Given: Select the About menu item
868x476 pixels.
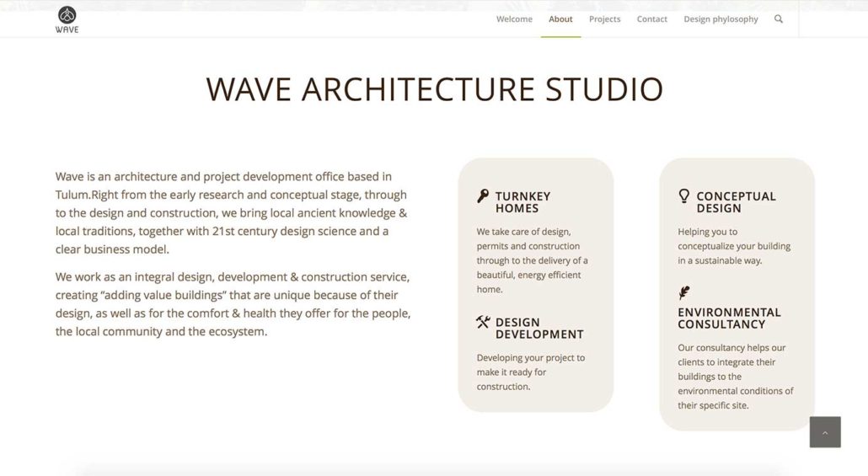Looking at the screenshot, I should (560, 19).
